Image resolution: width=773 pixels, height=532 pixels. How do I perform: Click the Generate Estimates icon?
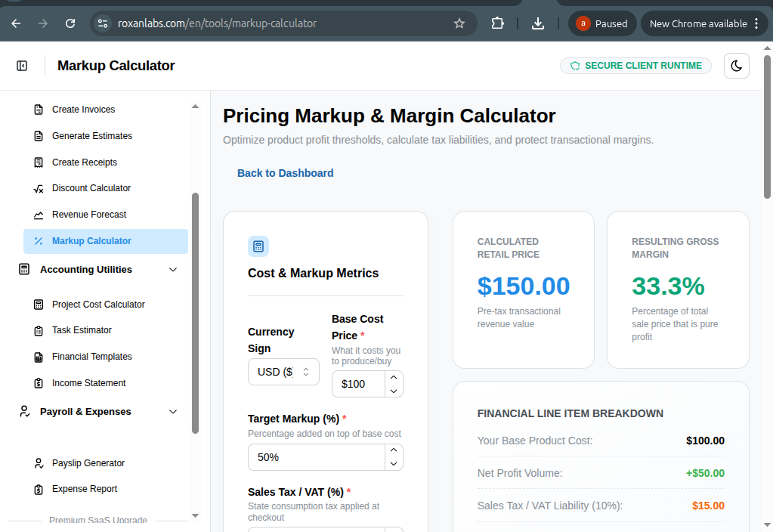[39, 136]
